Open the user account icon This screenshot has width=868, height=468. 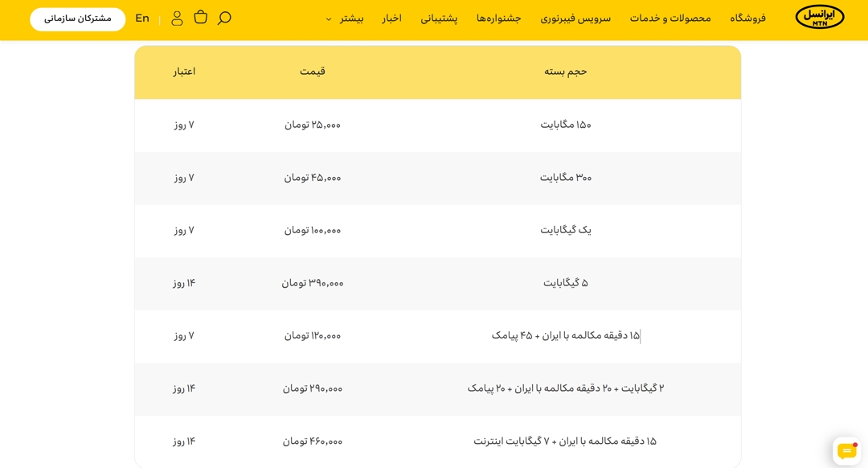(x=177, y=18)
